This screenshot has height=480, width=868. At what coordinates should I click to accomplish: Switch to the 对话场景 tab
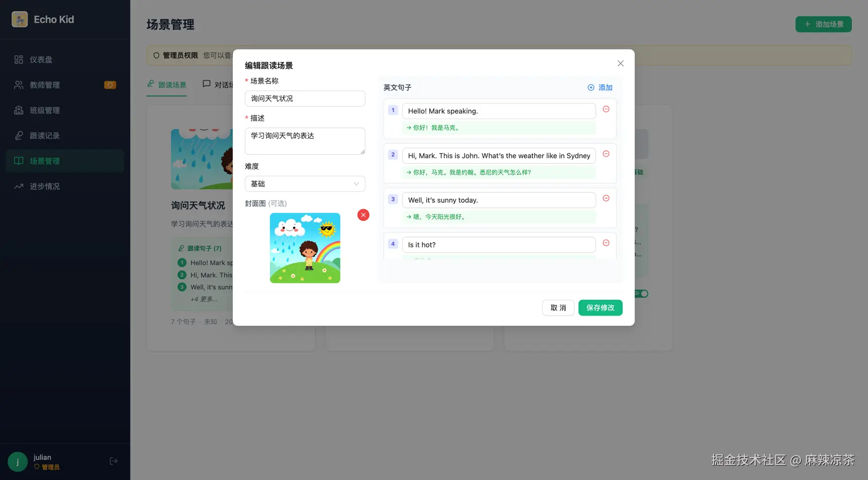coord(219,84)
